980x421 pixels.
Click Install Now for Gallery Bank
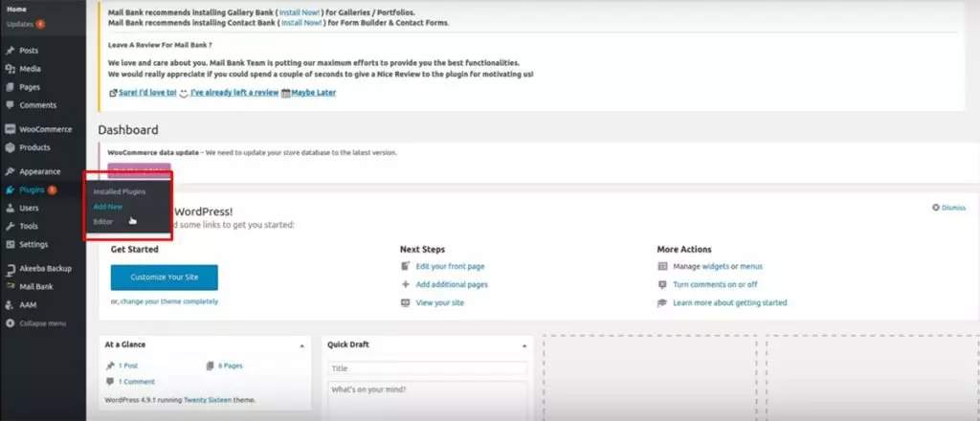click(x=300, y=12)
